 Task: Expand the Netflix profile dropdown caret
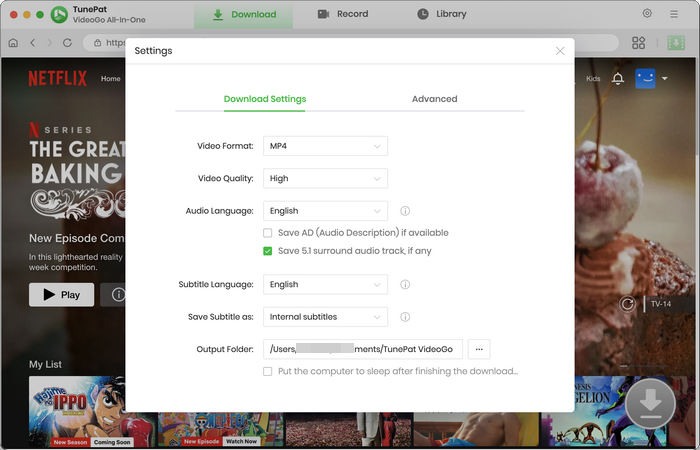point(664,79)
